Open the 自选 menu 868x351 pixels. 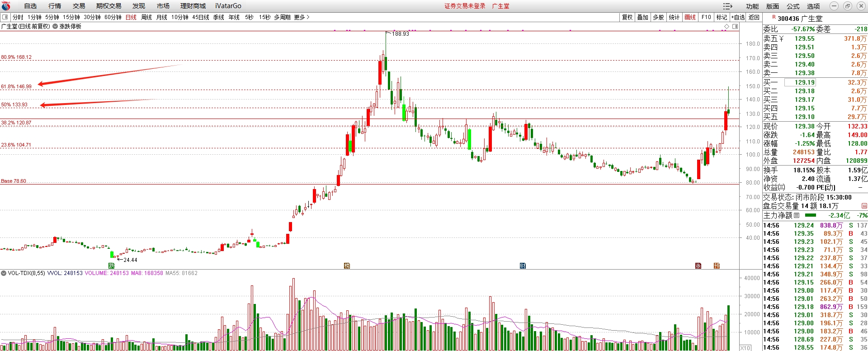coord(30,6)
